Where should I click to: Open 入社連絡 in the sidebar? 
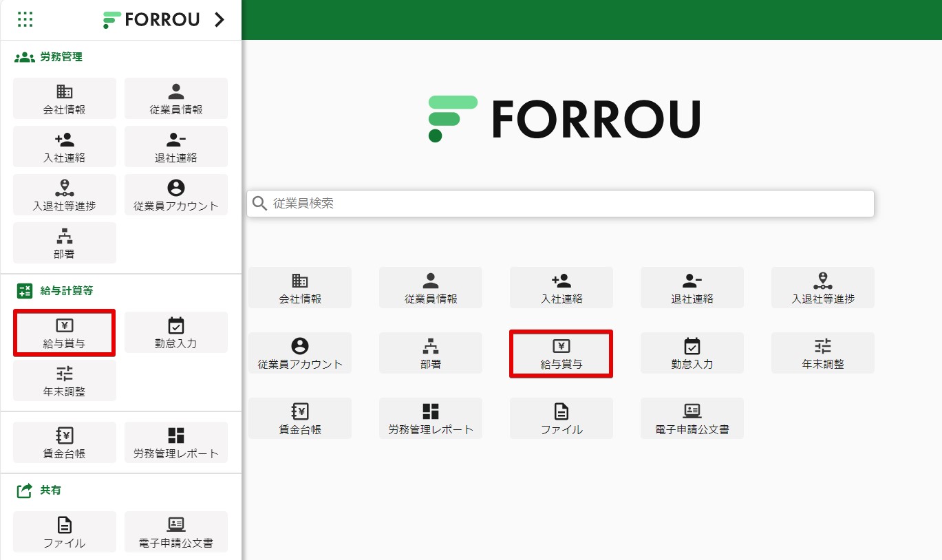click(x=65, y=147)
